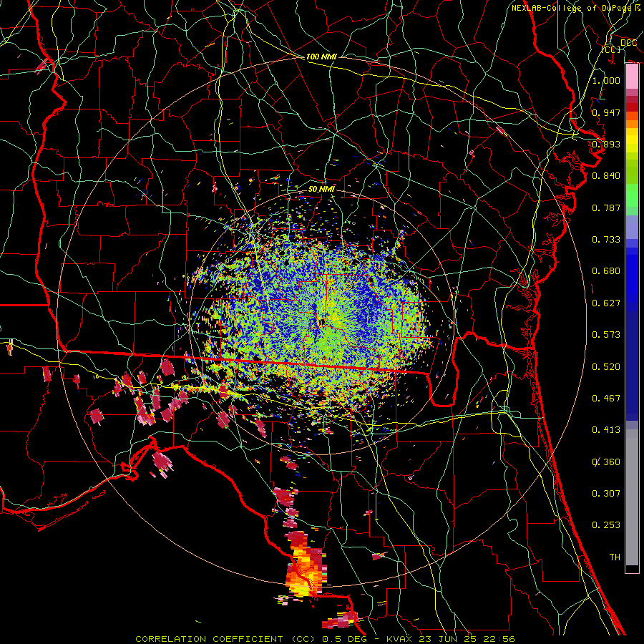Select the 0.573 legend value
This screenshot has height=644, width=644.
pyautogui.click(x=606, y=335)
